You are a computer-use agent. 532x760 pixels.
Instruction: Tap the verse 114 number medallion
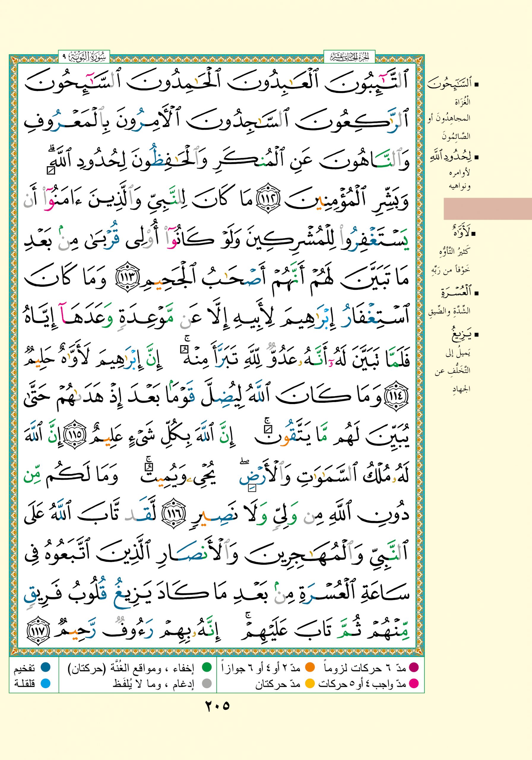click(396, 396)
